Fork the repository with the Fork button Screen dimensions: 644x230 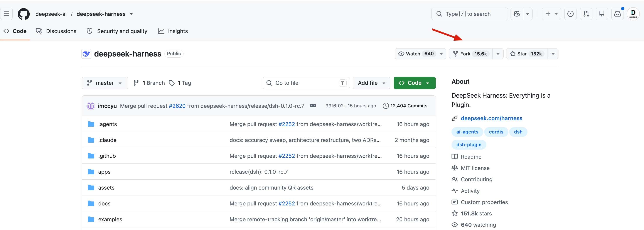tap(471, 54)
